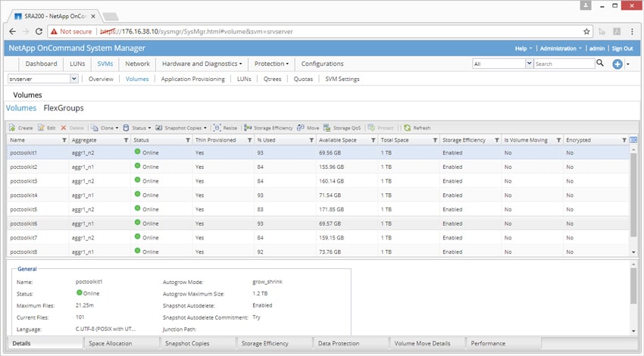The height and width of the screenshot is (356, 644).
Task: Switch to Space Allocation bottom tab
Action: tap(121, 343)
